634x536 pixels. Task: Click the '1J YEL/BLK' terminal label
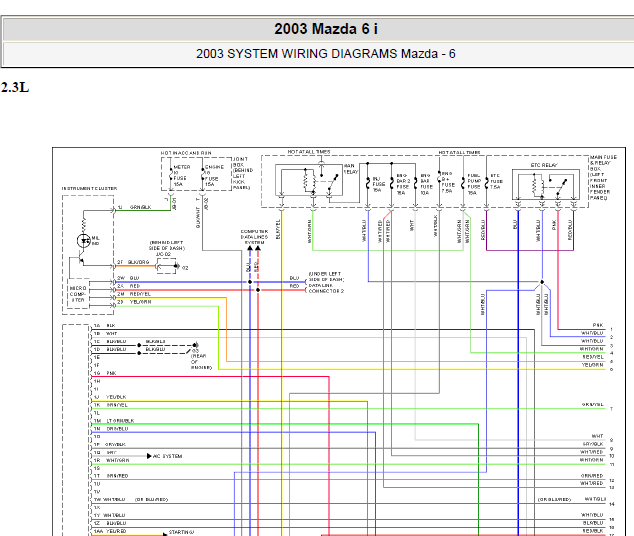coord(110,397)
